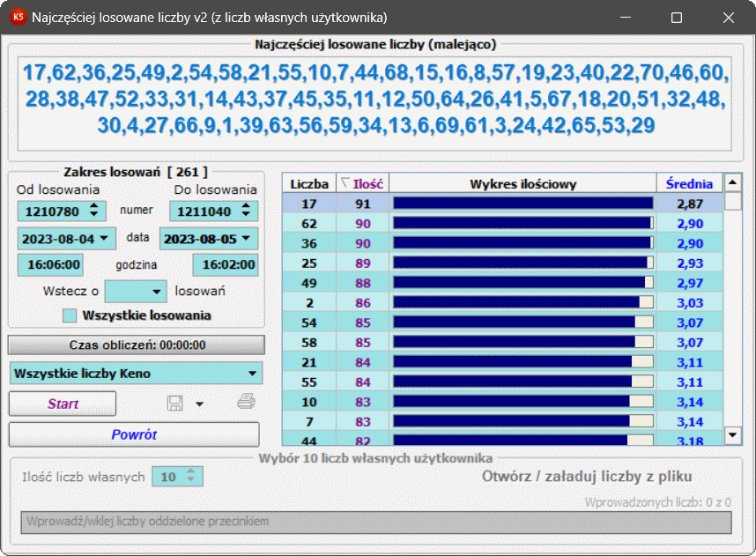Click the table scrollbar down arrow

(733, 435)
